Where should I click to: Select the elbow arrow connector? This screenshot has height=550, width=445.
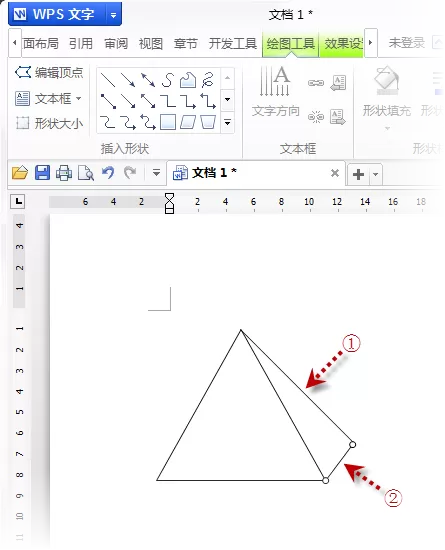(188, 101)
